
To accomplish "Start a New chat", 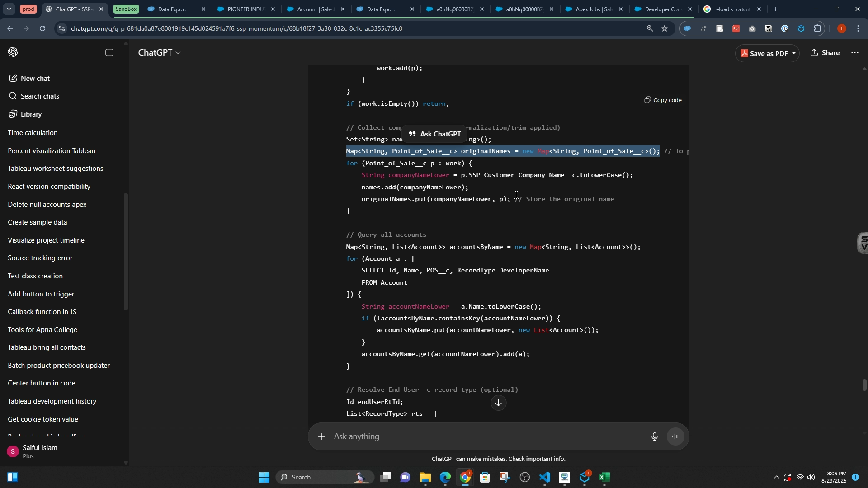I will pyautogui.click(x=35, y=79).
